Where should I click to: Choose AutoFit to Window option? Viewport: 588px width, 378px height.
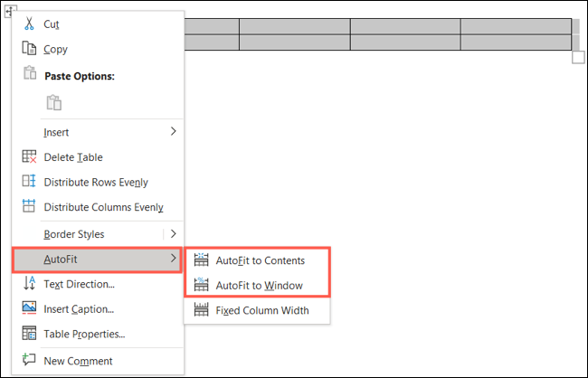coord(259,285)
